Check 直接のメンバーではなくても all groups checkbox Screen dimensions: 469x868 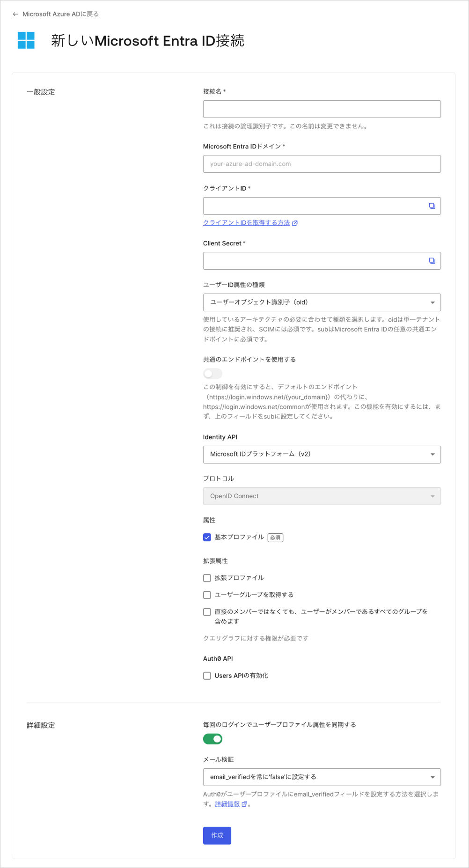[207, 612]
